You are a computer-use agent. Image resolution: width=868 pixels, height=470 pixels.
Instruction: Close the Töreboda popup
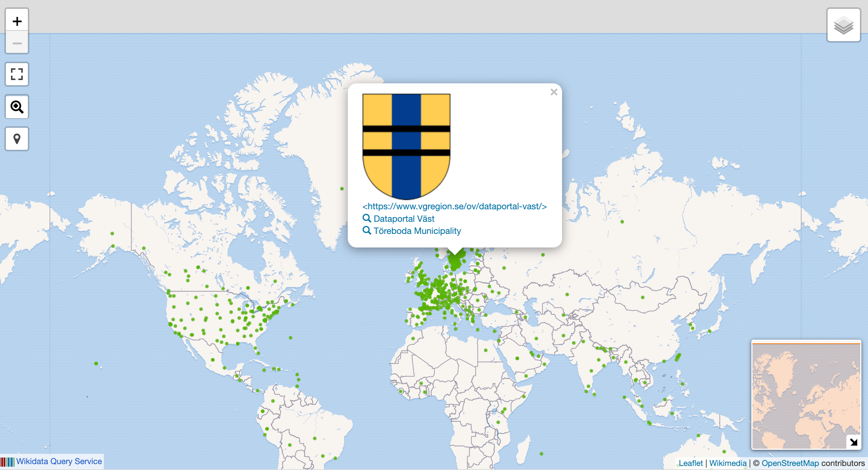tap(554, 92)
